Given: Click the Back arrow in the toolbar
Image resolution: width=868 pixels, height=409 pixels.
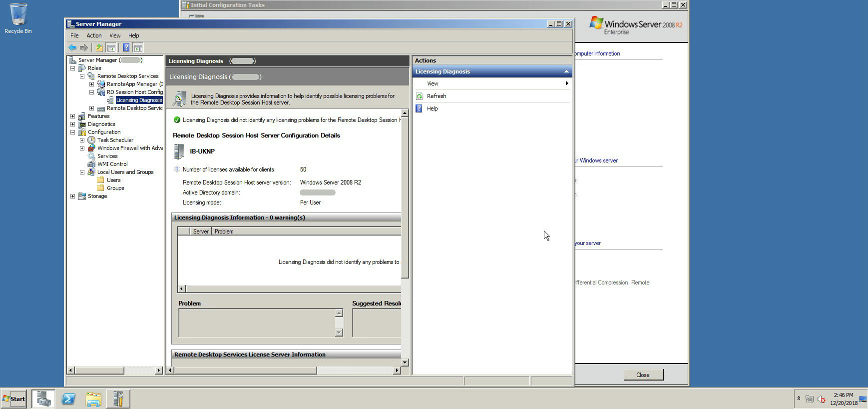Looking at the screenshot, I should pyautogui.click(x=72, y=48).
